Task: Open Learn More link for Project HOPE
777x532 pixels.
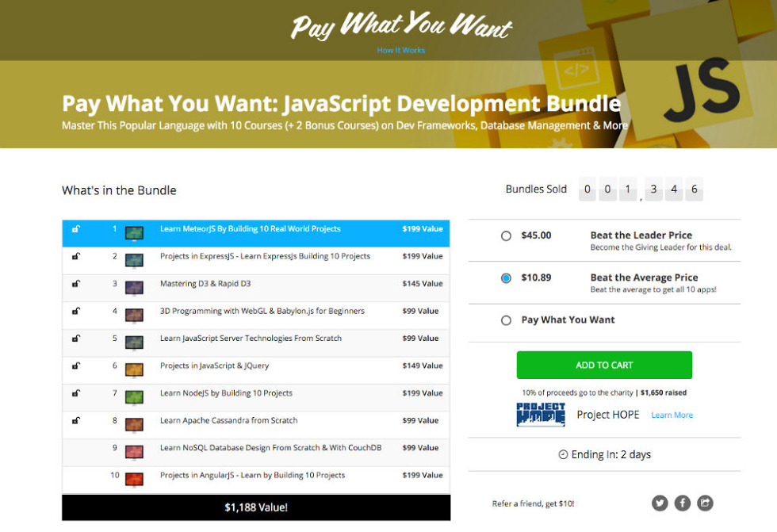Action: click(672, 415)
